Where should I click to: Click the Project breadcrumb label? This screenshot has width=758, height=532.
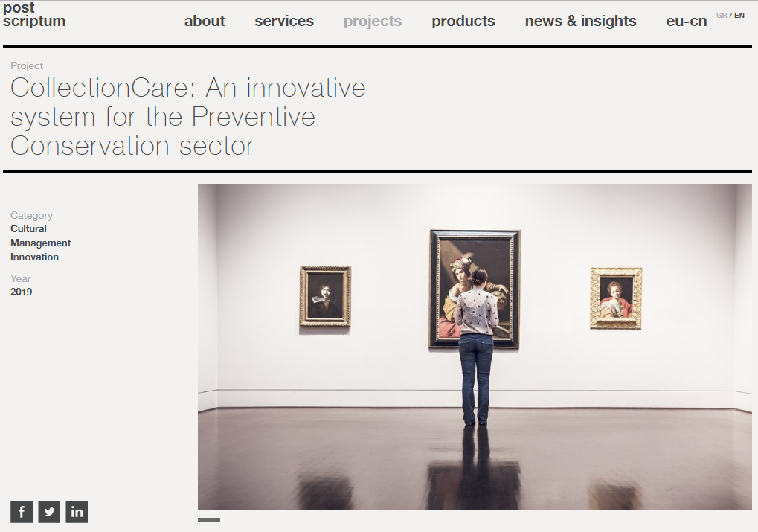pos(27,65)
